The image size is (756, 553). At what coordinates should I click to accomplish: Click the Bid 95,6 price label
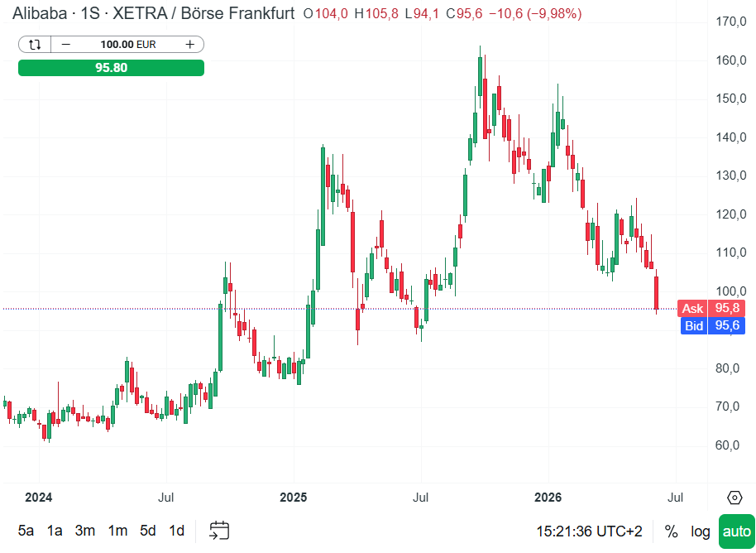coord(713,325)
